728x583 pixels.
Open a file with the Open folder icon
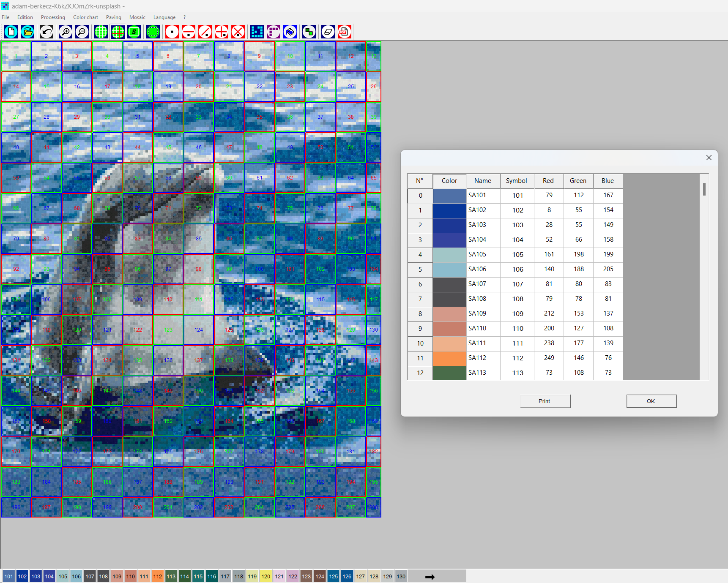27,31
